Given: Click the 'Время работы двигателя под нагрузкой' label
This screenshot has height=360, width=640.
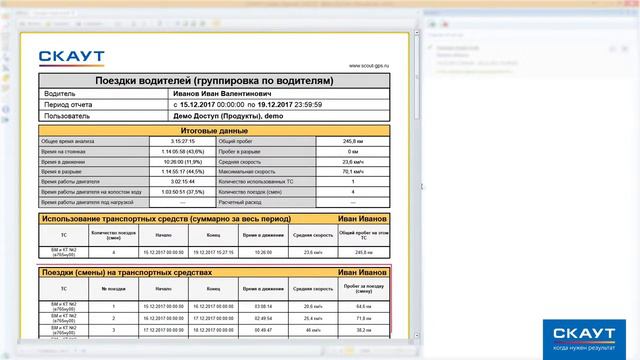Looking at the screenshot, I should [87, 202].
